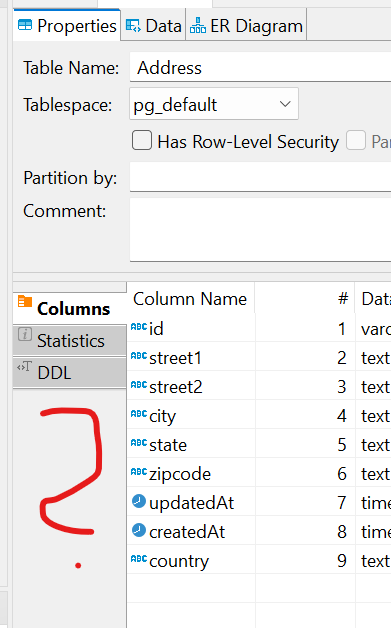Click the Statistics info icon

[x=25, y=334]
